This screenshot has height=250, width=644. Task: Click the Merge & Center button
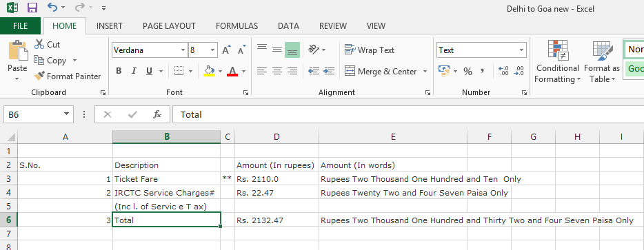point(381,72)
